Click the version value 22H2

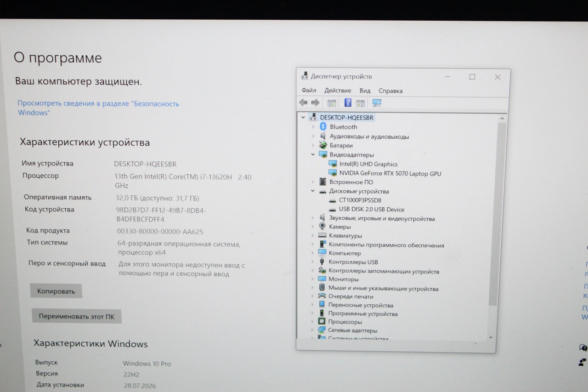(131, 375)
